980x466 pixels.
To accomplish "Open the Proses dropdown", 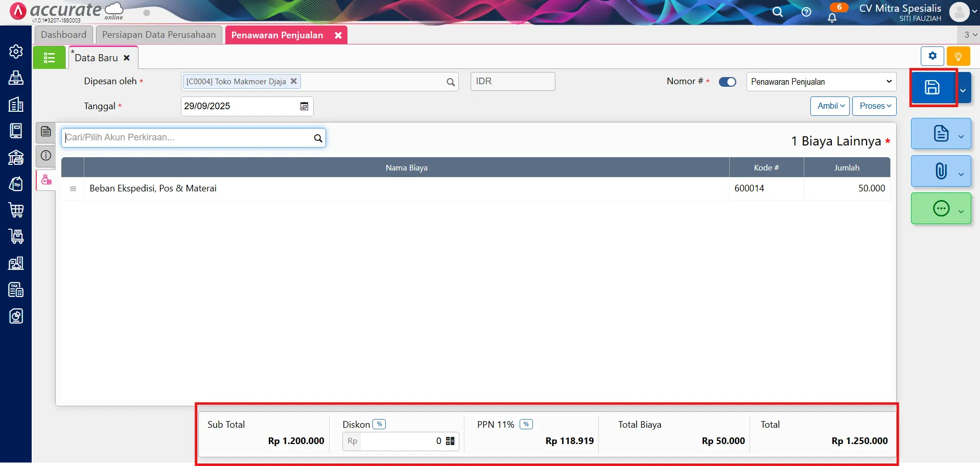I will click(x=874, y=106).
